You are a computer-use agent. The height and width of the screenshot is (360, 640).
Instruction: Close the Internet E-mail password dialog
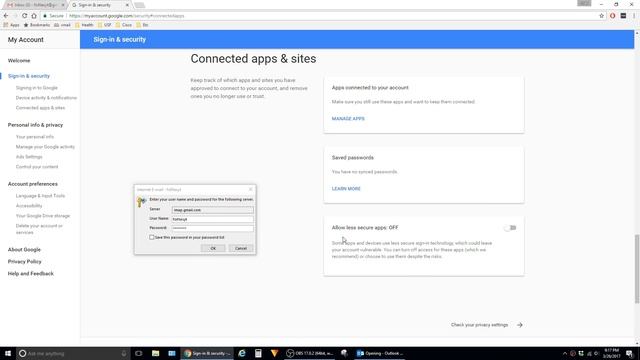251,189
